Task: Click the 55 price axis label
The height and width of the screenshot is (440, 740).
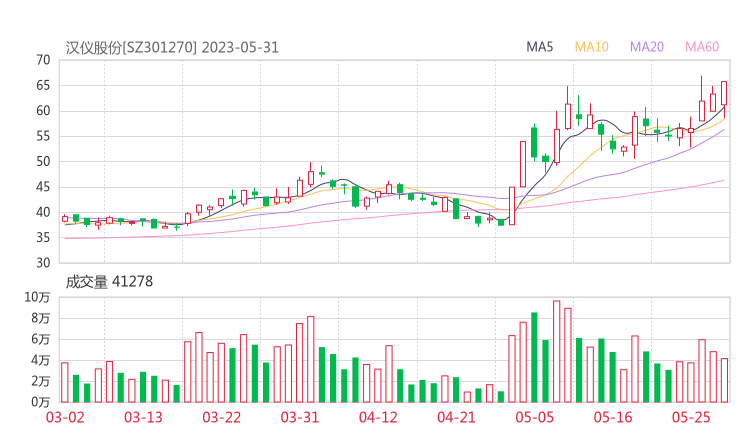Action: coord(43,136)
